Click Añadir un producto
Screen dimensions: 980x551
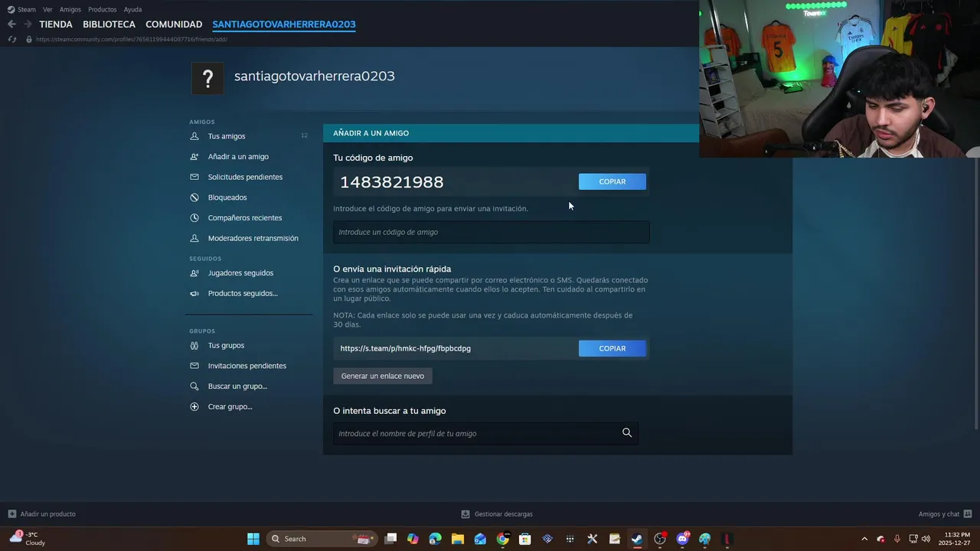pyautogui.click(x=42, y=514)
